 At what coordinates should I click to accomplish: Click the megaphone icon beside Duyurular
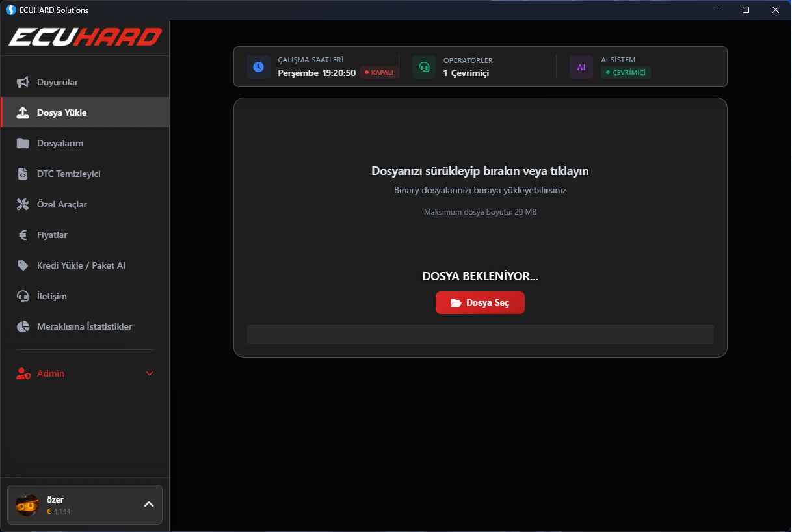pos(23,83)
